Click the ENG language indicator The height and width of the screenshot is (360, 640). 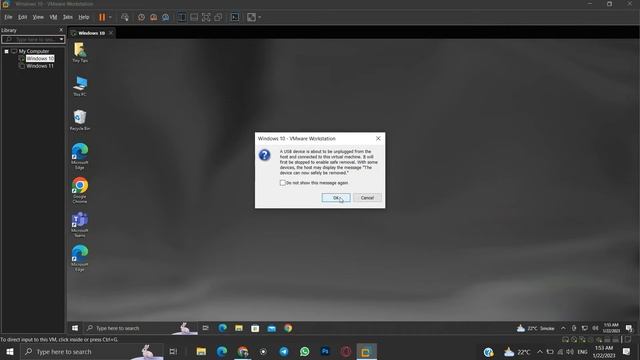(582, 351)
